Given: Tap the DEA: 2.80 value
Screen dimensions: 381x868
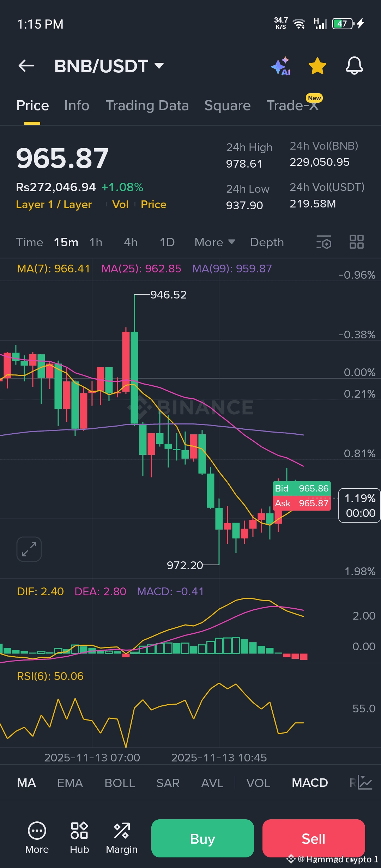Looking at the screenshot, I should tap(100, 591).
